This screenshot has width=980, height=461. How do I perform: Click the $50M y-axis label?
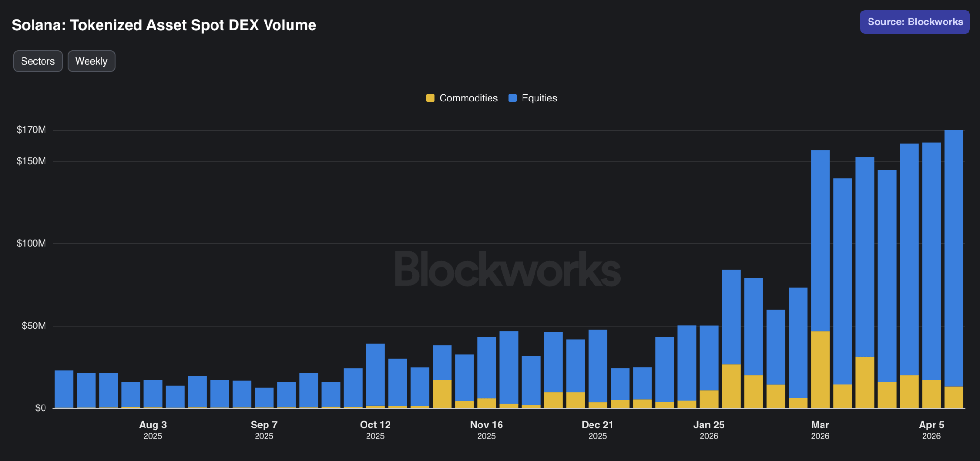tap(34, 326)
